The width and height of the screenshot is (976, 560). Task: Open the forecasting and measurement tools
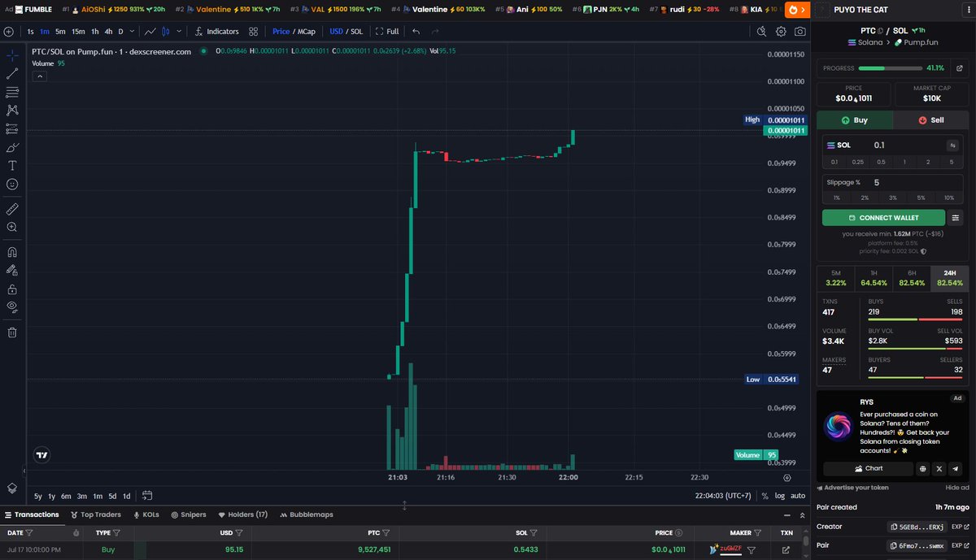point(12,128)
